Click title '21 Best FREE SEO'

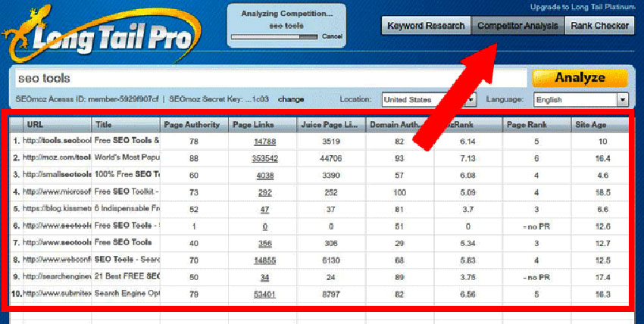click(127, 276)
